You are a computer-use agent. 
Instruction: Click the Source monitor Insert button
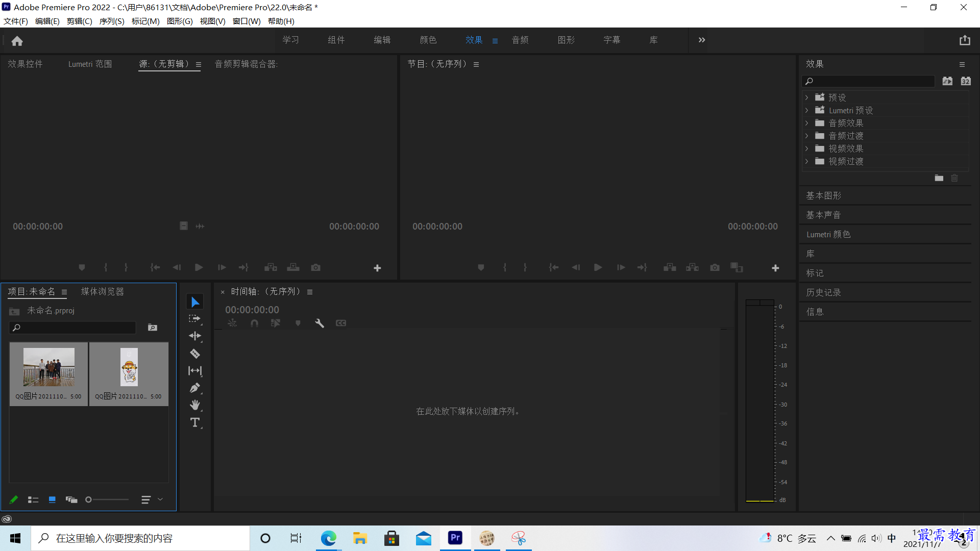(271, 267)
